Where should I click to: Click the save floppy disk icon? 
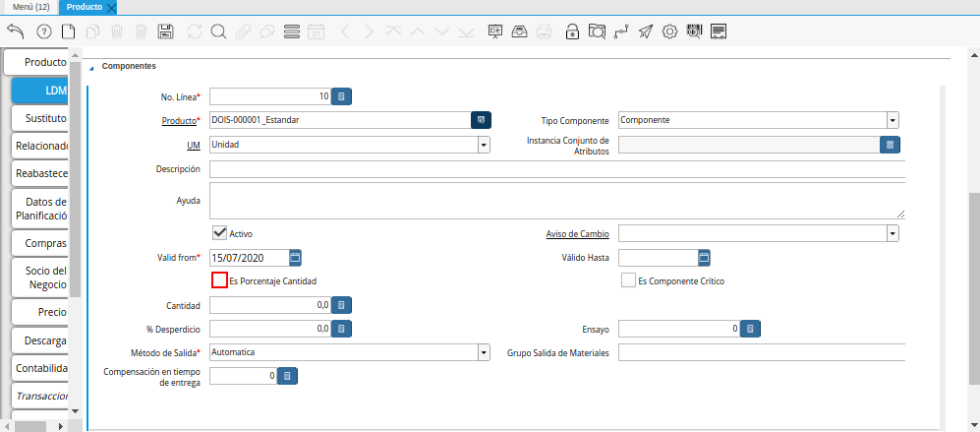(165, 31)
